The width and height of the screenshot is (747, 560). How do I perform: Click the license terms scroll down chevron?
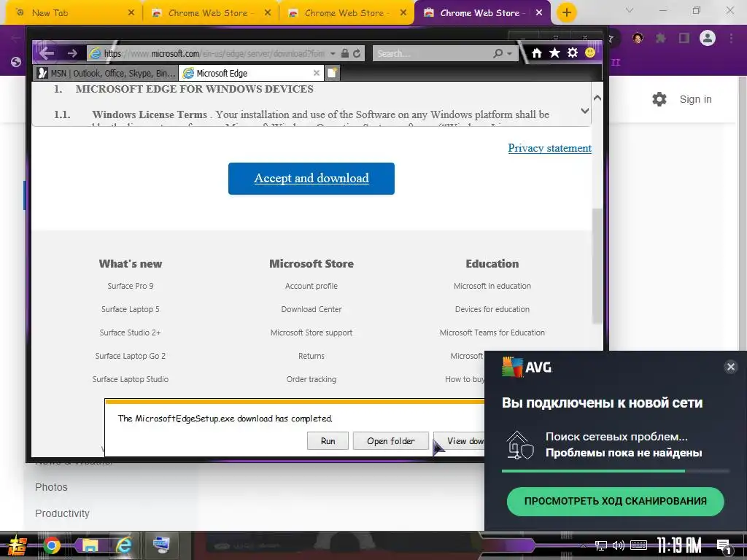(585, 111)
